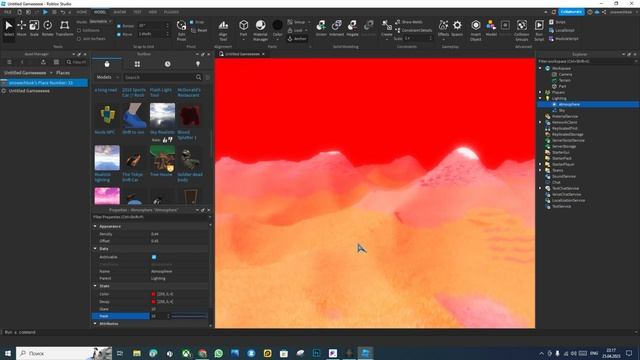Open the Toolbox Models category dropdown
This screenshot has width=640, height=360.
(107, 77)
